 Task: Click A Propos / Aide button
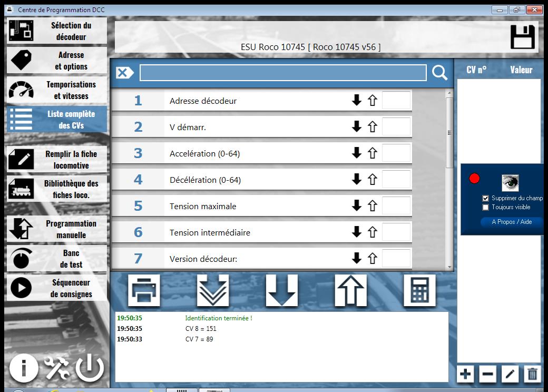512,222
